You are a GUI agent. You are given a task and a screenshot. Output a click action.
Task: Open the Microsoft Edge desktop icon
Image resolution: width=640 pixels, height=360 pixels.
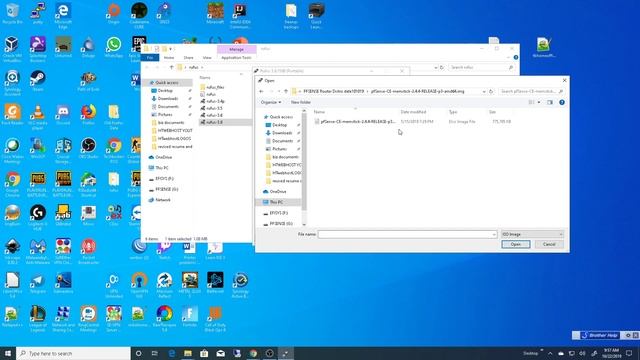(x=63, y=16)
